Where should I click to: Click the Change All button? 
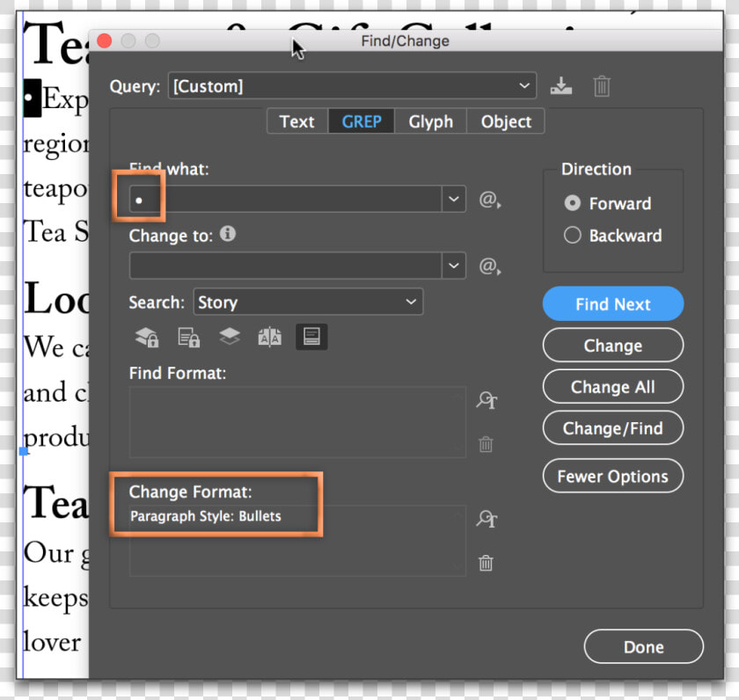tap(612, 387)
